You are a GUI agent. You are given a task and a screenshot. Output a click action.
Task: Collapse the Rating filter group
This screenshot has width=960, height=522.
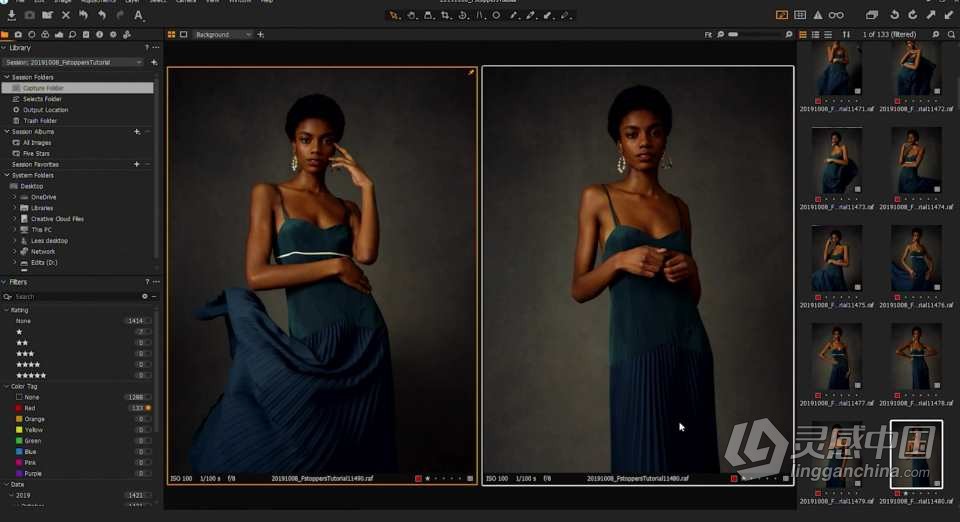coord(7,310)
